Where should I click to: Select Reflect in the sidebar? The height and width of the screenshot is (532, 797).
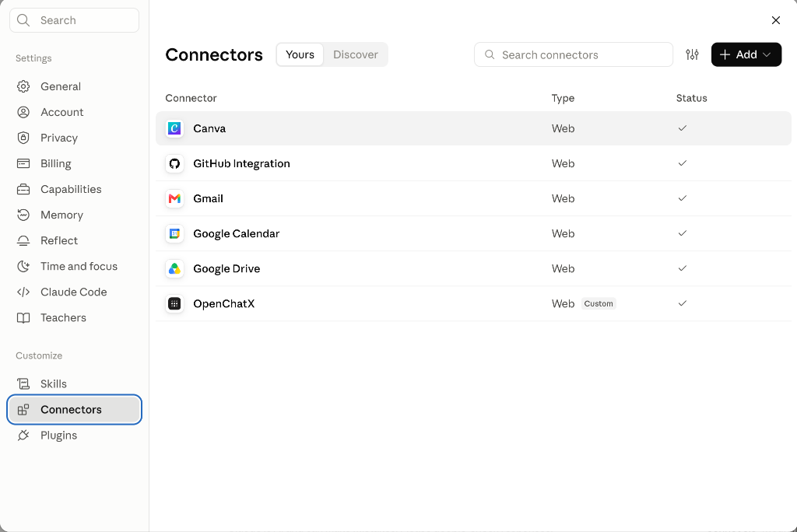[x=74, y=241]
